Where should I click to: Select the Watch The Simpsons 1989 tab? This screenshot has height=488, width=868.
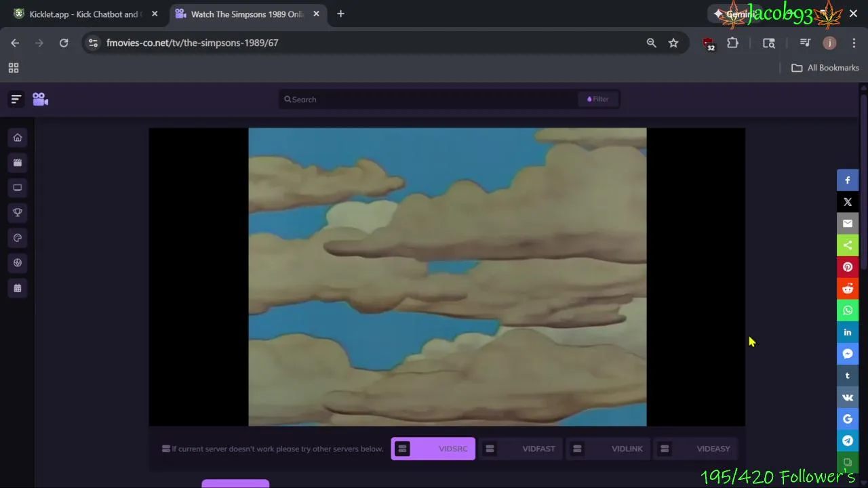pyautogui.click(x=248, y=14)
